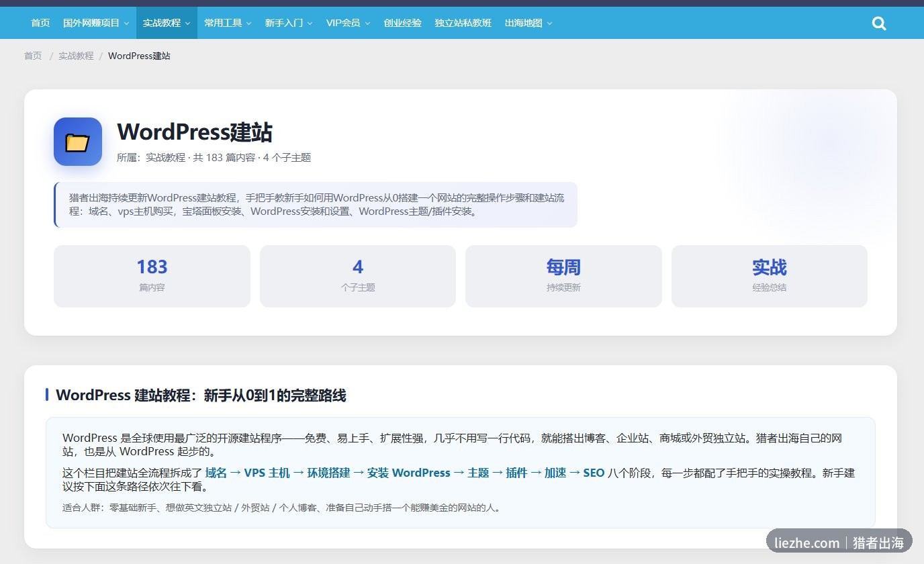Image resolution: width=924 pixels, height=564 pixels.
Task: Select the 每周 持续更新 stat card
Action: pyautogui.click(x=563, y=276)
